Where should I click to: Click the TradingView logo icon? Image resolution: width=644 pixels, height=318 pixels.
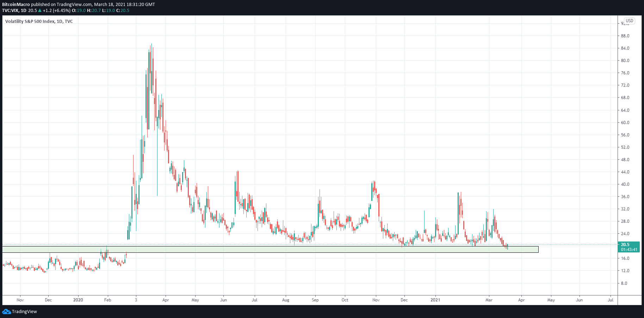click(6, 311)
